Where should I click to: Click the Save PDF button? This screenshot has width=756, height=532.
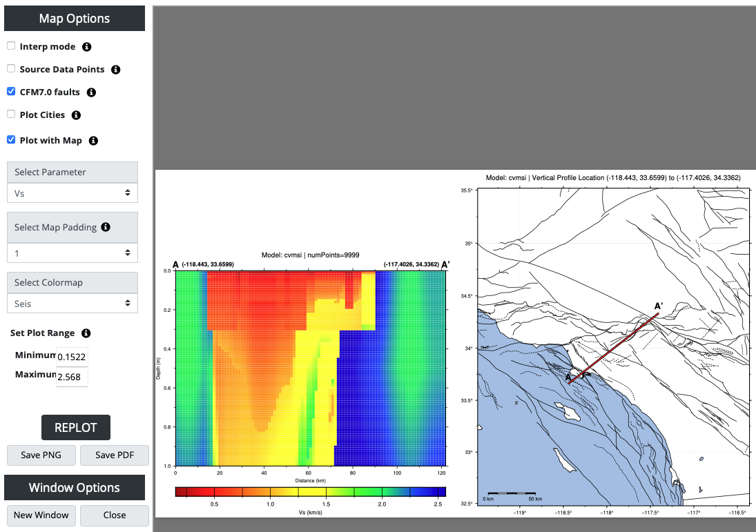pyautogui.click(x=114, y=455)
